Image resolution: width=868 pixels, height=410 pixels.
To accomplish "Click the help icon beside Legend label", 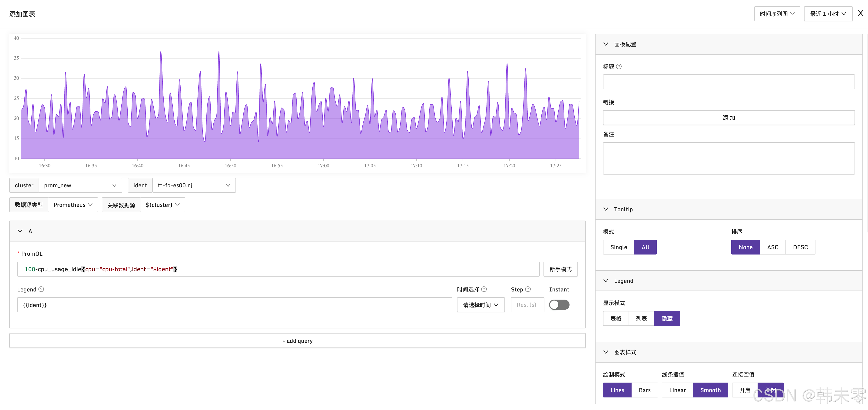I will 41,289.
